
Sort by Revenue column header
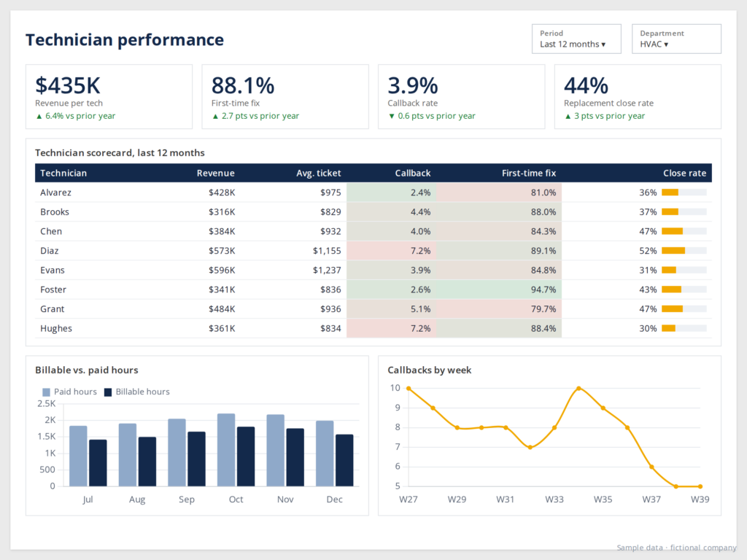click(215, 173)
